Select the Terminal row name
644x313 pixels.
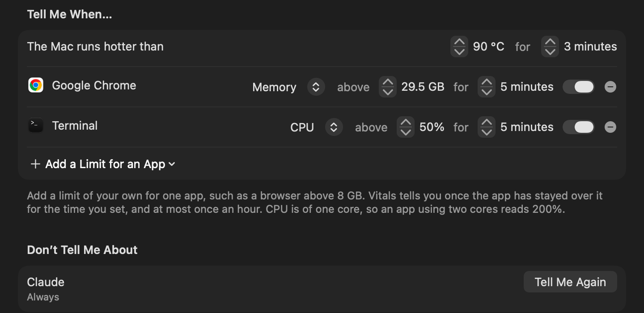point(75,126)
